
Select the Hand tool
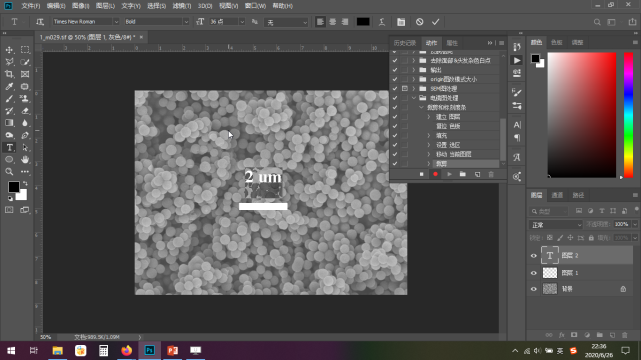pos(25,159)
